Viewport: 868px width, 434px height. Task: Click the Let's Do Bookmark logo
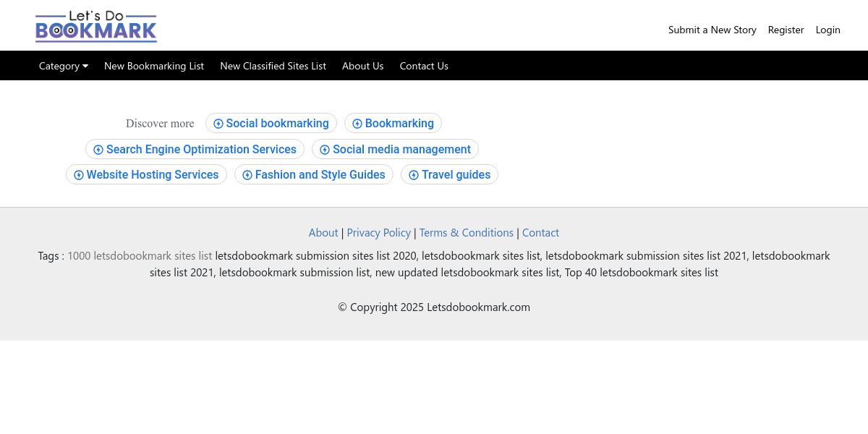(96, 26)
